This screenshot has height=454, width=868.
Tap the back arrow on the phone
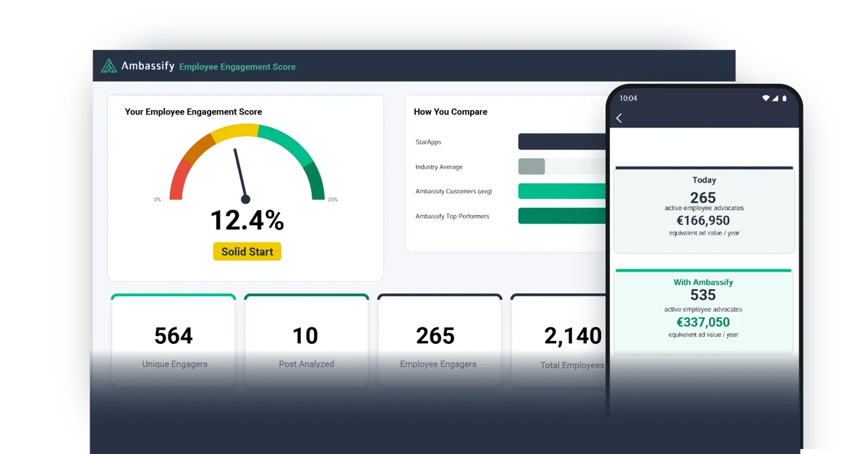pyautogui.click(x=619, y=118)
